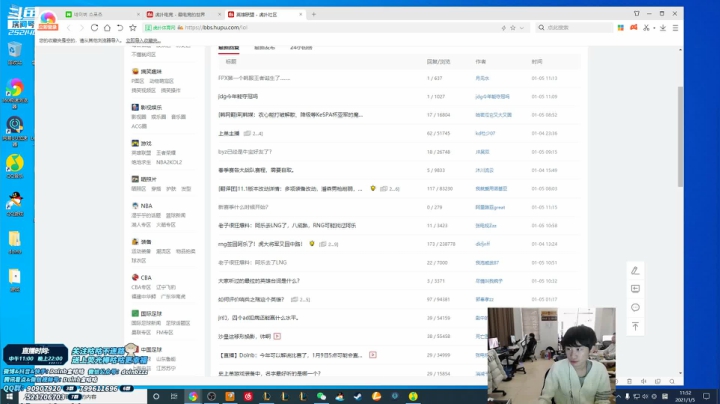Click the pencil post-thread floating icon
This screenshot has height=404, width=720.
635,270
